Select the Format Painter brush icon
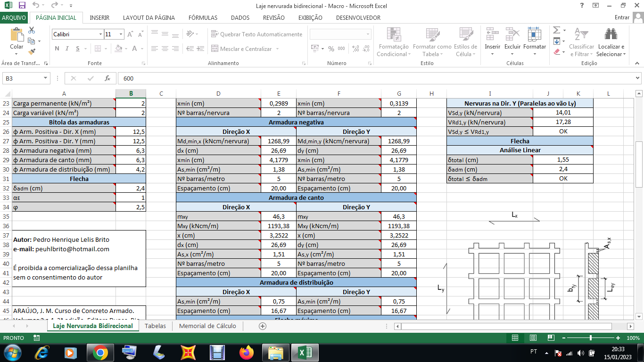The width and height of the screenshot is (644, 362). pos(32,52)
